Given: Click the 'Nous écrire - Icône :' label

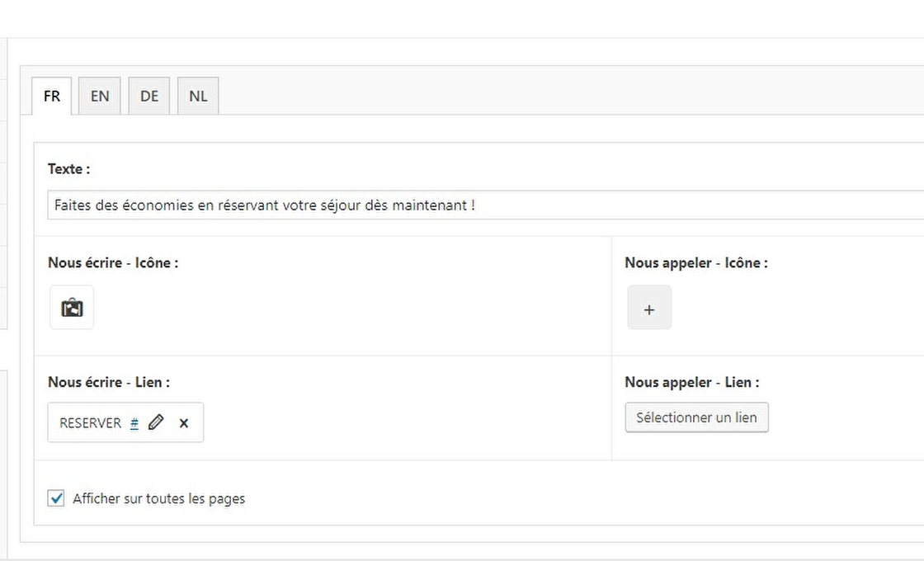Looking at the screenshot, I should (x=113, y=263).
